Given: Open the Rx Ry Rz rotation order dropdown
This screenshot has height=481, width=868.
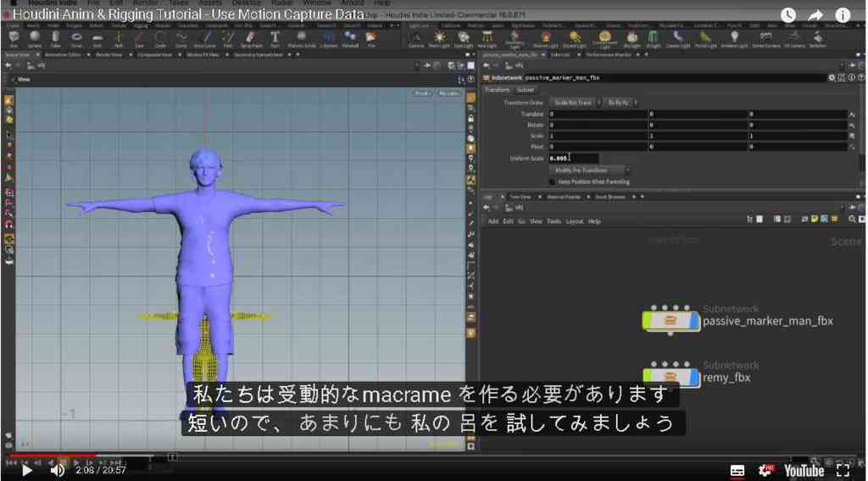Looking at the screenshot, I should [x=620, y=103].
